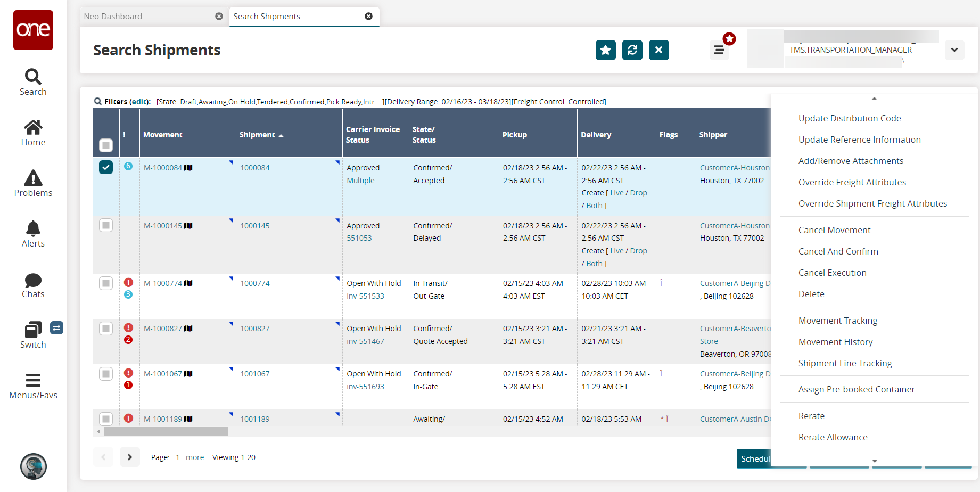Viewport: 980px width, 492px height.
Task: Toggle the select-all header checkbox
Action: 106,145
